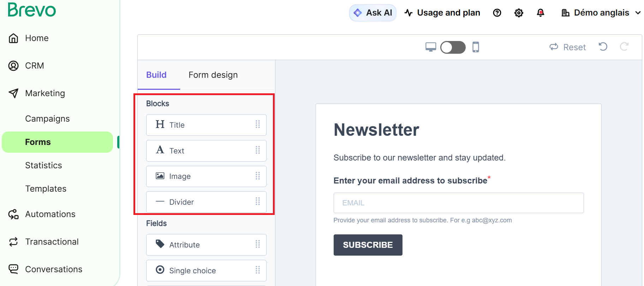Image resolution: width=644 pixels, height=286 pixels.
Task: Click the help question mark icon
Action: tap(497, 13)
